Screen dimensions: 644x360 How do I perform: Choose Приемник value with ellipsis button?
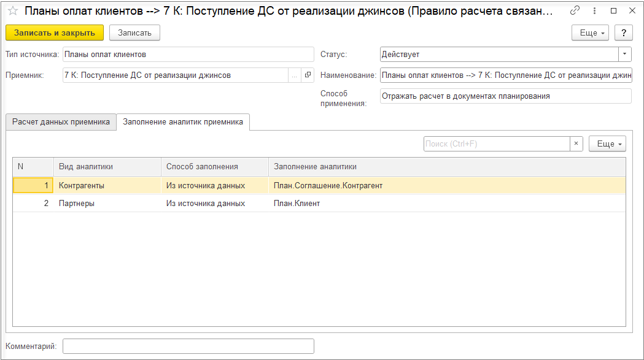tap(294, 75)
